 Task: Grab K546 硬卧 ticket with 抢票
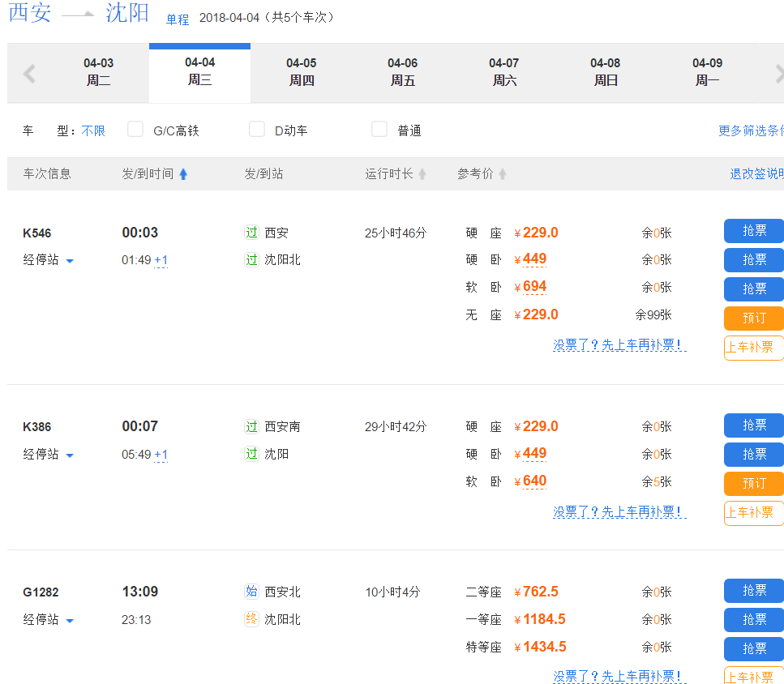coord(754,260)
